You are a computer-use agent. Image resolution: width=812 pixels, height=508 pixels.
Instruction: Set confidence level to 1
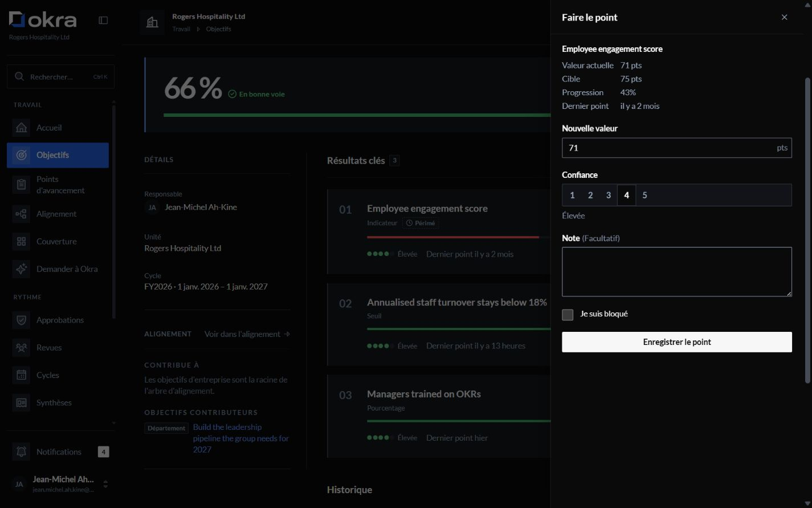[x=572, y=195]
